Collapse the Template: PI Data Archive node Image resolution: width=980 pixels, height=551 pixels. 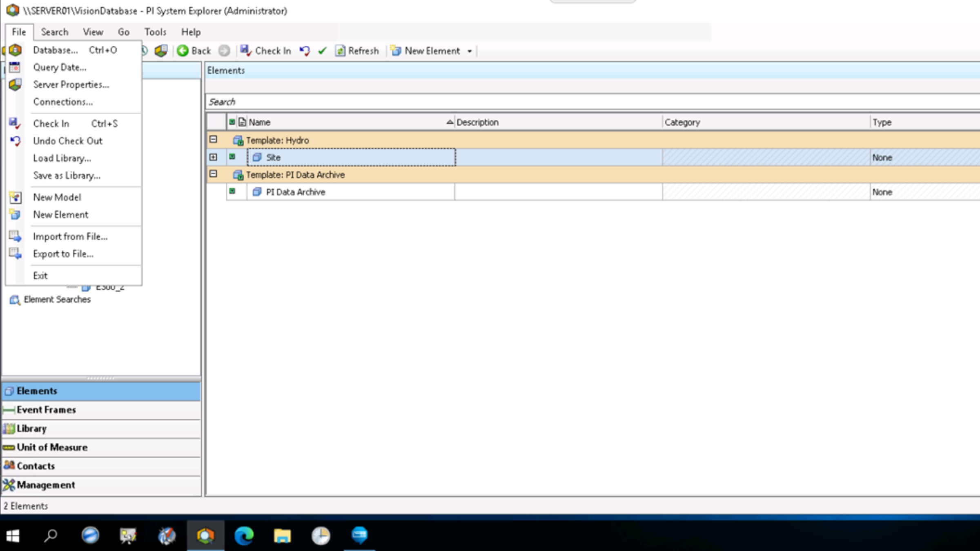[x=214, y=174]
